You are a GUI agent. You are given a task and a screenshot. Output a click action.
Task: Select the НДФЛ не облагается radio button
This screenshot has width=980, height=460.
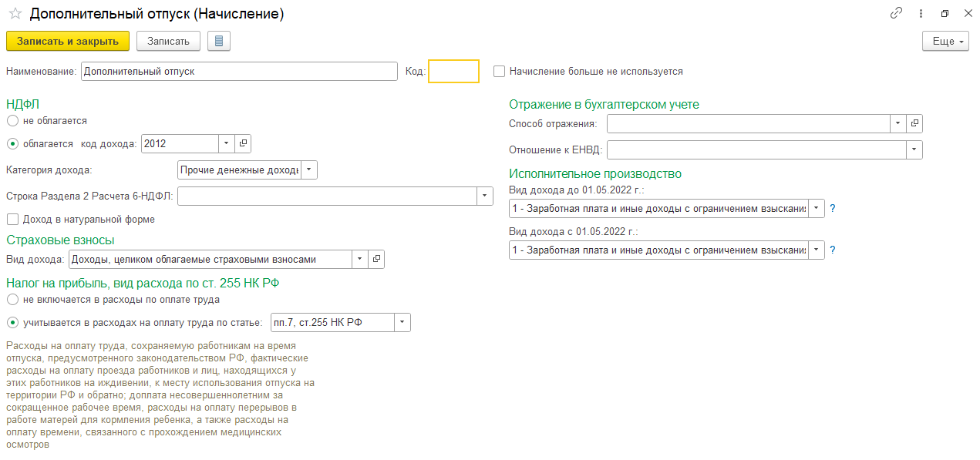pos(12,121)
